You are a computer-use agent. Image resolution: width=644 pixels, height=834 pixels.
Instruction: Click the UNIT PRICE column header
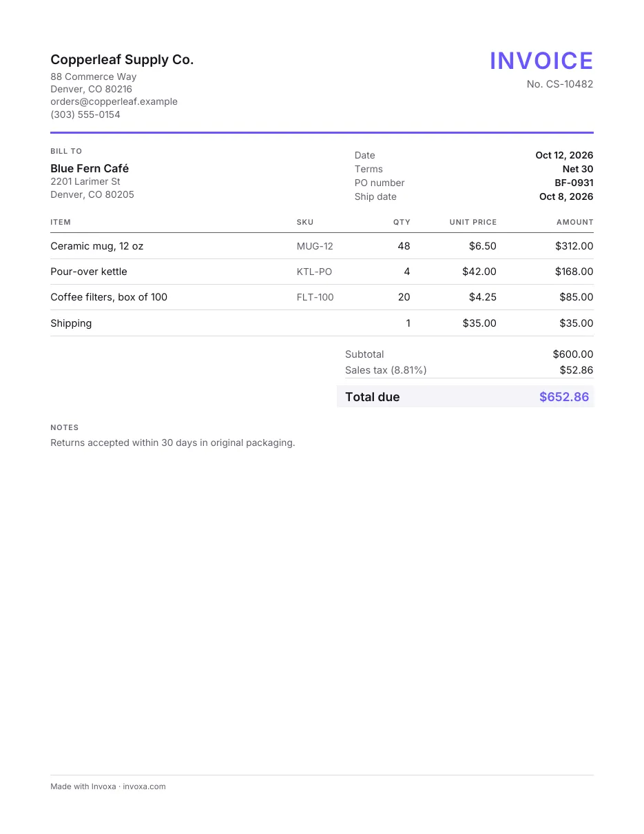tap(473, 222)
